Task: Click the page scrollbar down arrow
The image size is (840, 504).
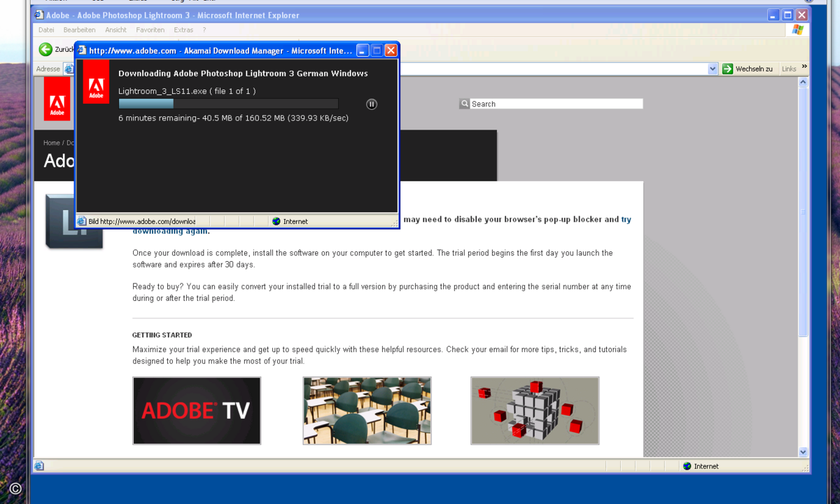Action: [803, 452]
